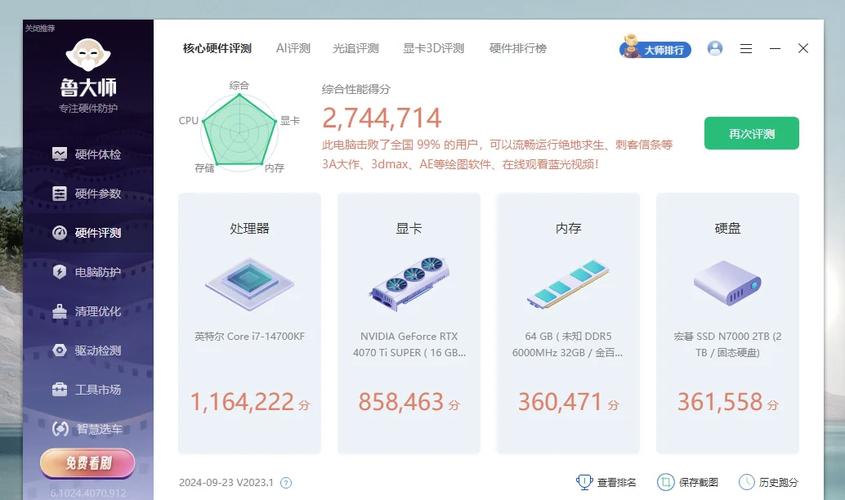Click the 处理器 card heading
The image size is (845, 500).
[250, 228]
